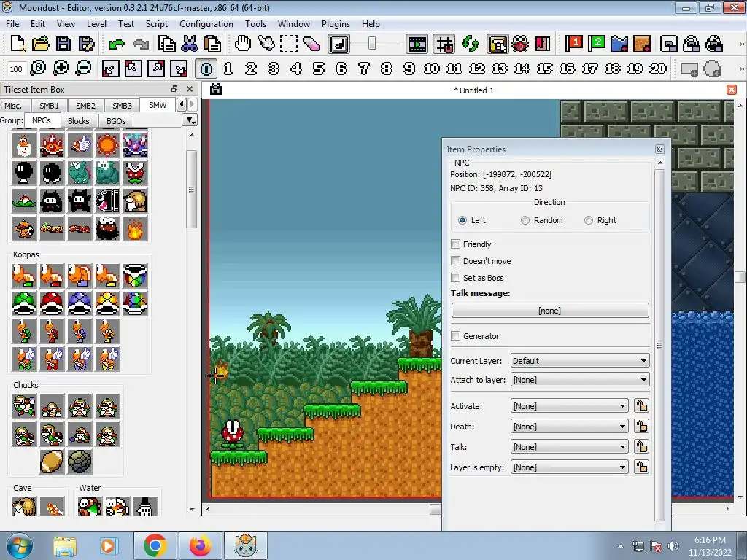Click the zoom value field showing 100
This screenshot has width=747, height=560.
[16, 69]
